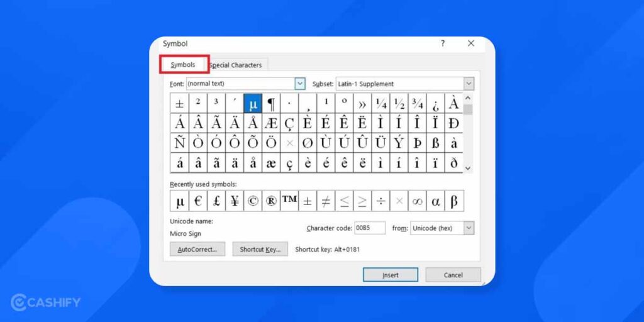Select the trademark TM symbol
Screen dimensions: 644x322
(x=289, y=200)
